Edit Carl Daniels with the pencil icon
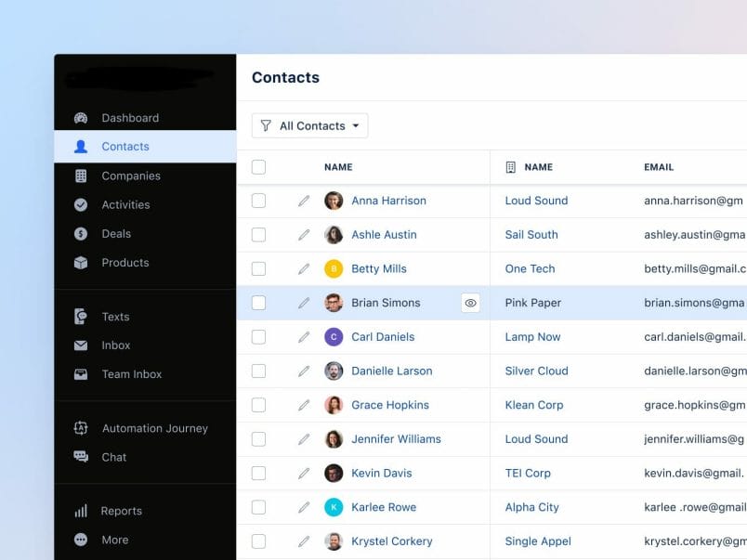Viewport: 747px width, 560px height. point(304,337)
